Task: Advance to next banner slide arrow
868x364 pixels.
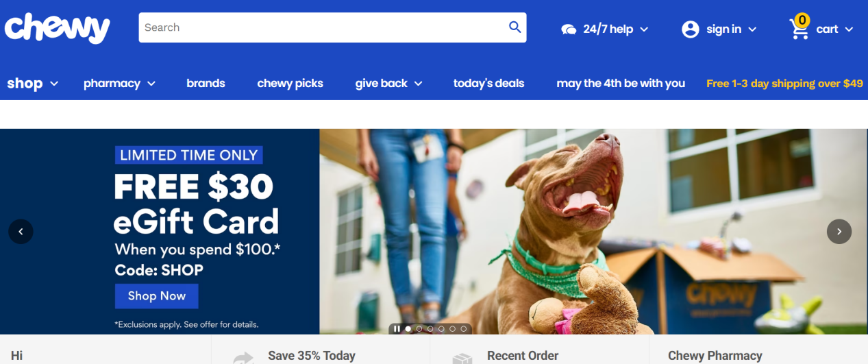Action: coord(839,232)
